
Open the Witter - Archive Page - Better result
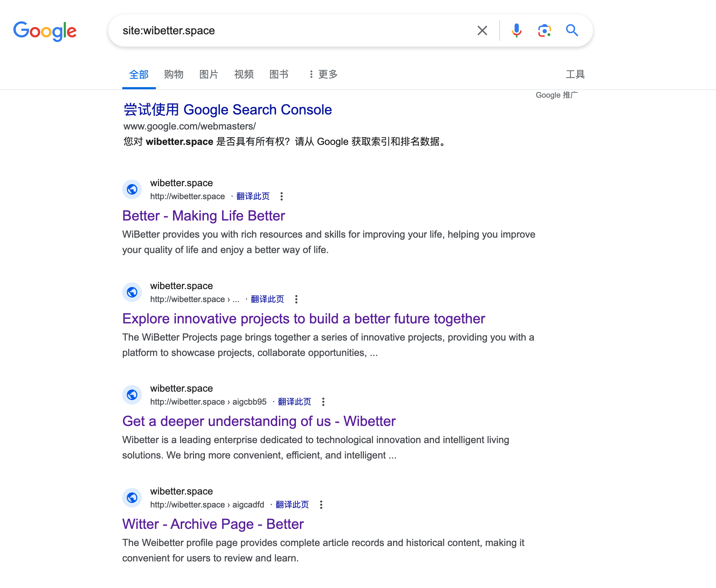coord(213,524)
